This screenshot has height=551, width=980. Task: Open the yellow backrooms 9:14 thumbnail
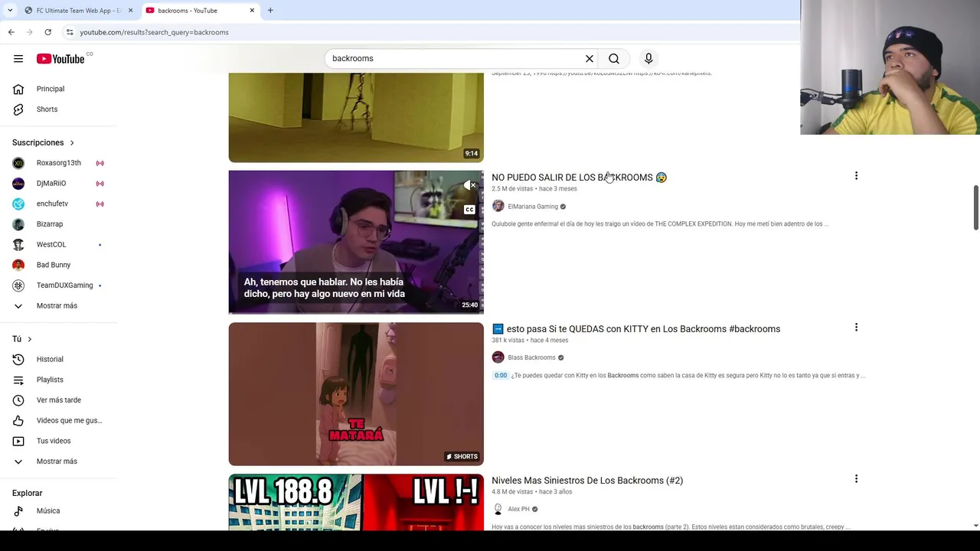tap(356, 117)
